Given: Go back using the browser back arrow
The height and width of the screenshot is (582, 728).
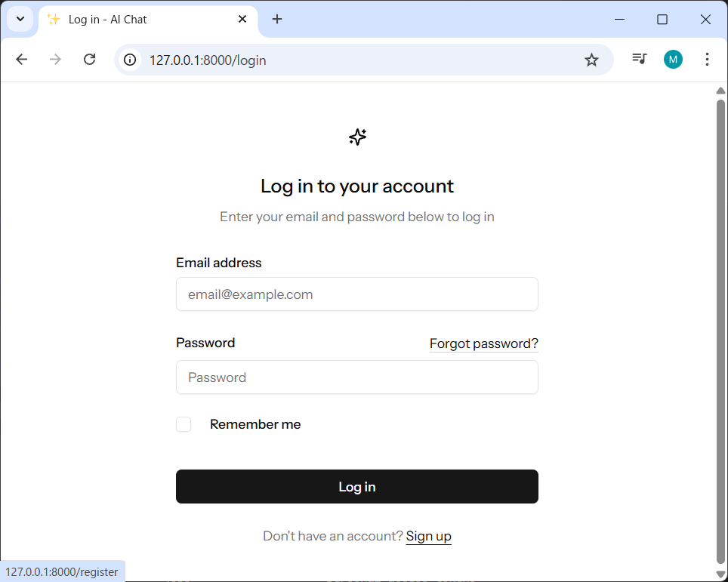Looking at the screenshot, I should [22, 60].
